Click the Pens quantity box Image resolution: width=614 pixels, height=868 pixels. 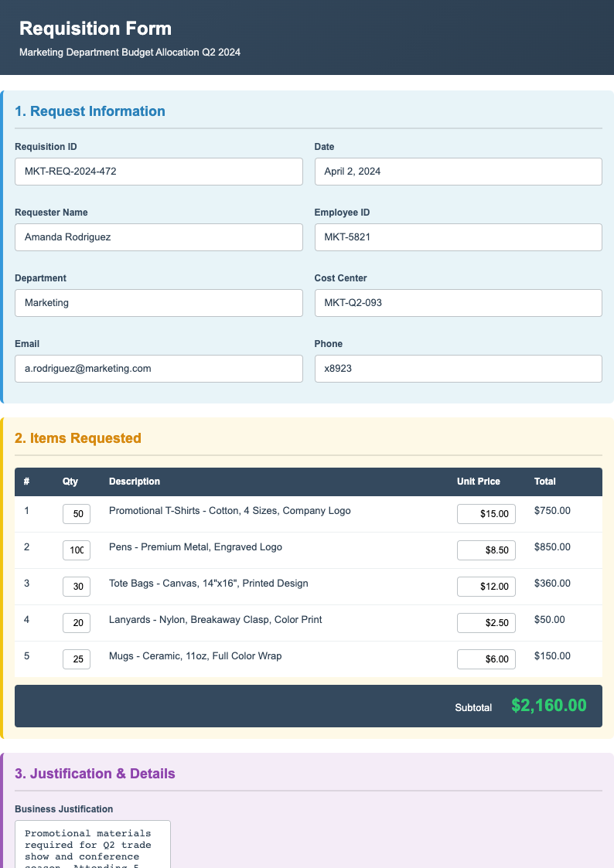click(x=77, y=550)
